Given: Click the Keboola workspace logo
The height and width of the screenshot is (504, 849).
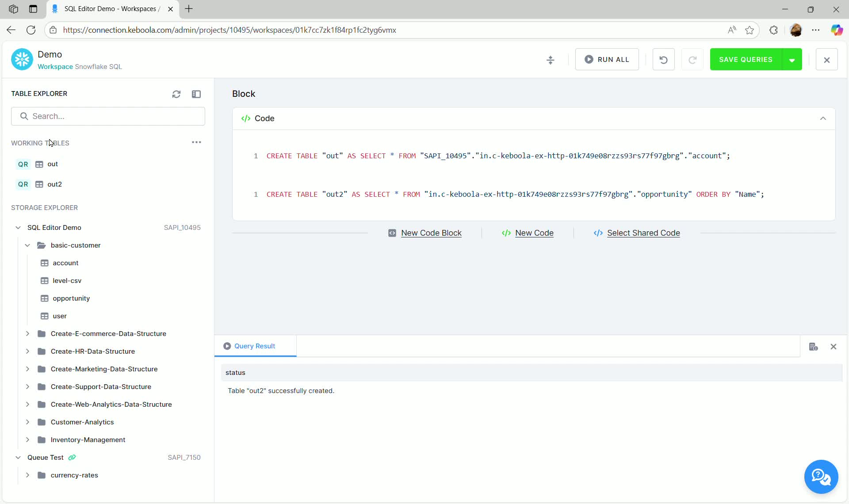Looking at the screenshot, I should (x=22, y=59).
